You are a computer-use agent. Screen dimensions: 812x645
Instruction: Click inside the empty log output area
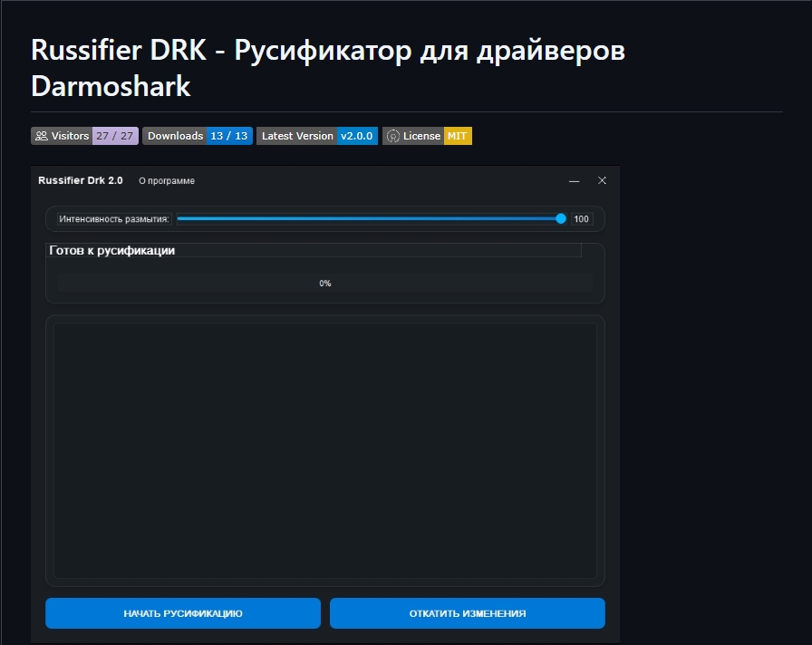click(x=324, y=450)
